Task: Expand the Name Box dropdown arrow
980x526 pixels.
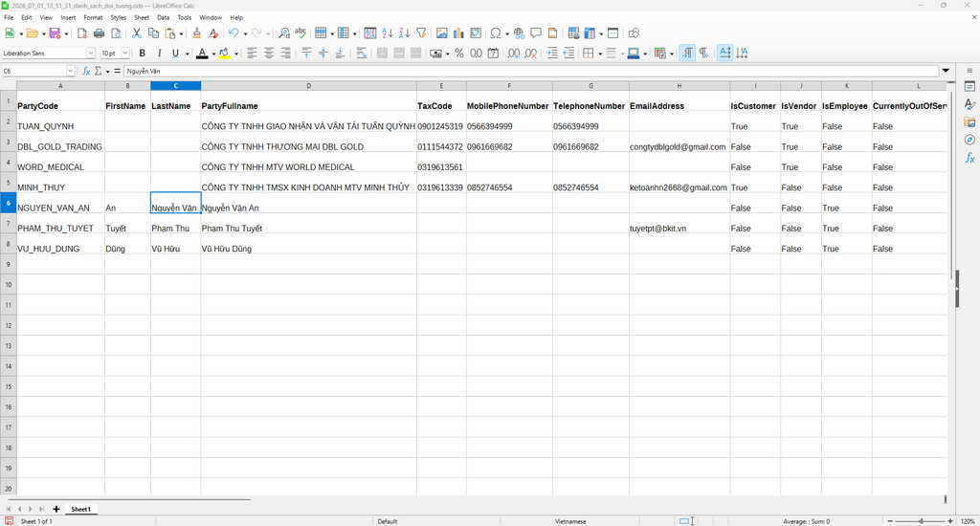Action: pyautogui.click(x=70, y=71)
